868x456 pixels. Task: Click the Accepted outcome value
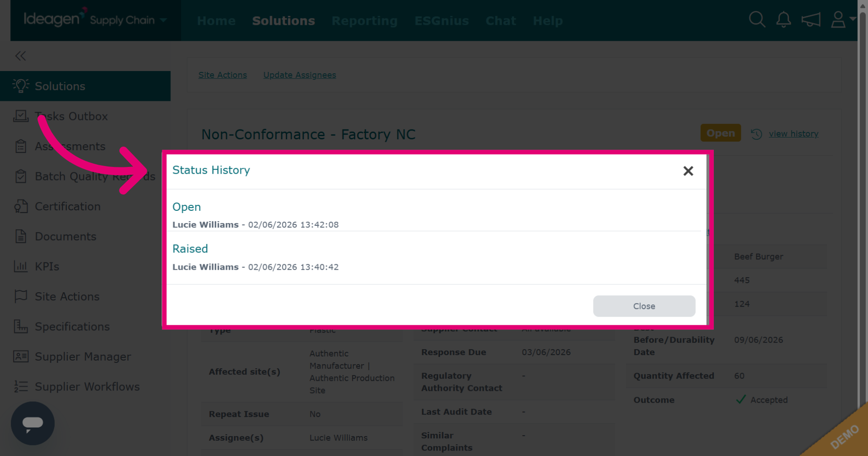769,400
